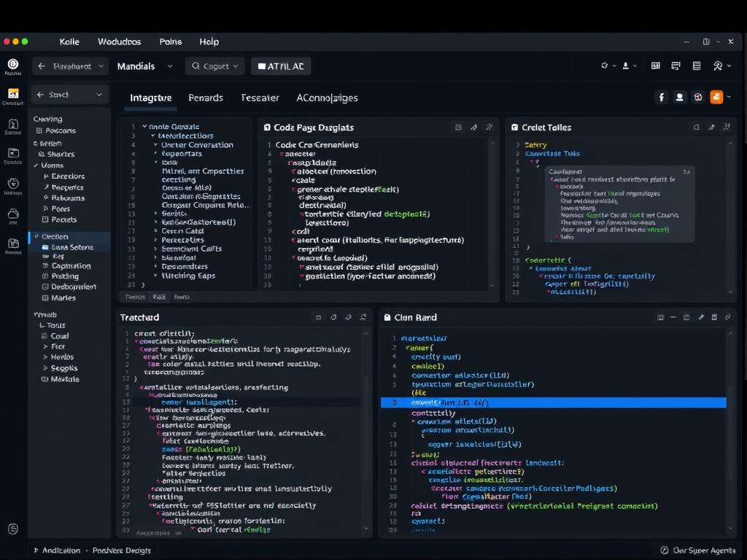Click the pin icon in Coda Page Dagiats header

click(473, 127)
